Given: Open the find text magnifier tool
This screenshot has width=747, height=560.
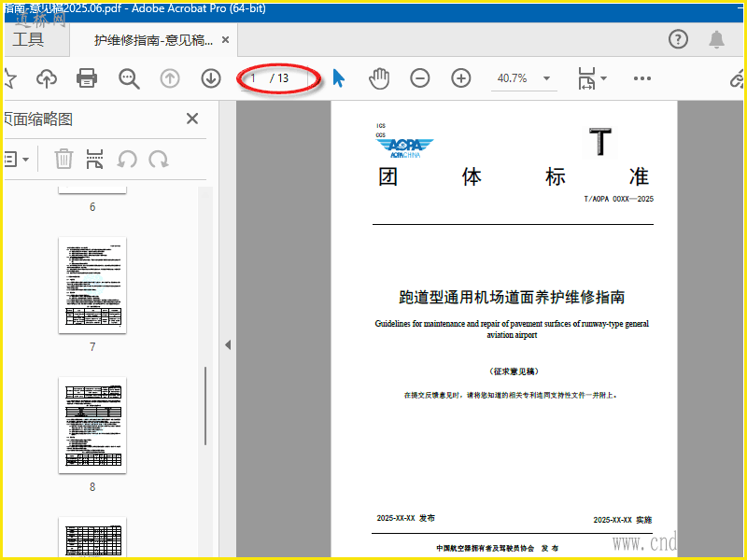Looking at the screenshot, I should 129,78.
